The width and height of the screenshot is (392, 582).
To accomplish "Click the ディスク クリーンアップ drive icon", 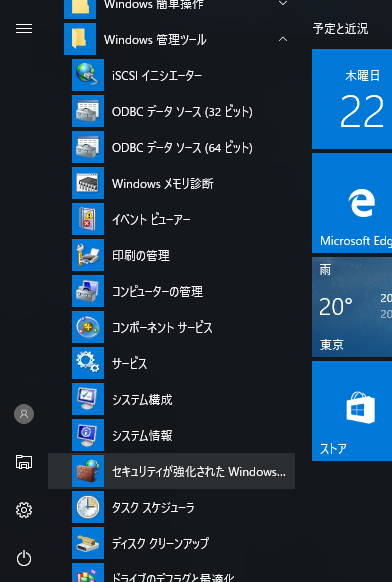I will tap(88, 543).
